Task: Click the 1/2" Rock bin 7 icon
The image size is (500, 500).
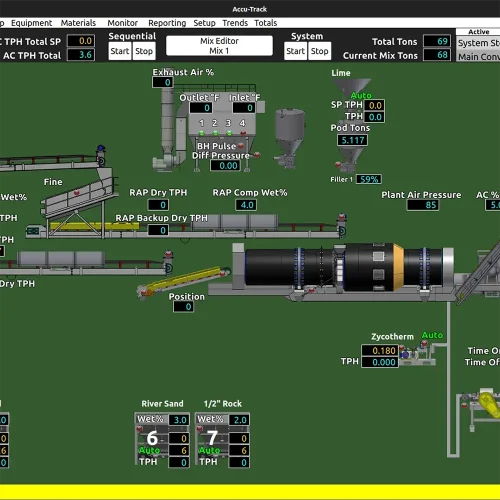Action: (x=212, y=438)
